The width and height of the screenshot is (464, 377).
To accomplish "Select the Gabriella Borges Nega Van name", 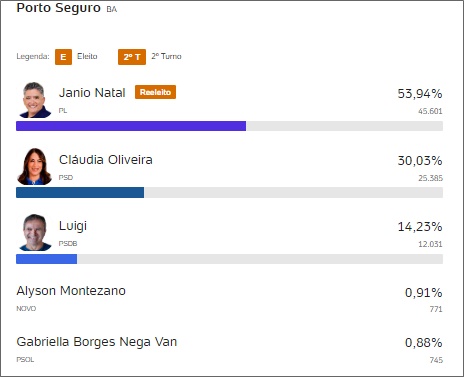I will [97, 342].
